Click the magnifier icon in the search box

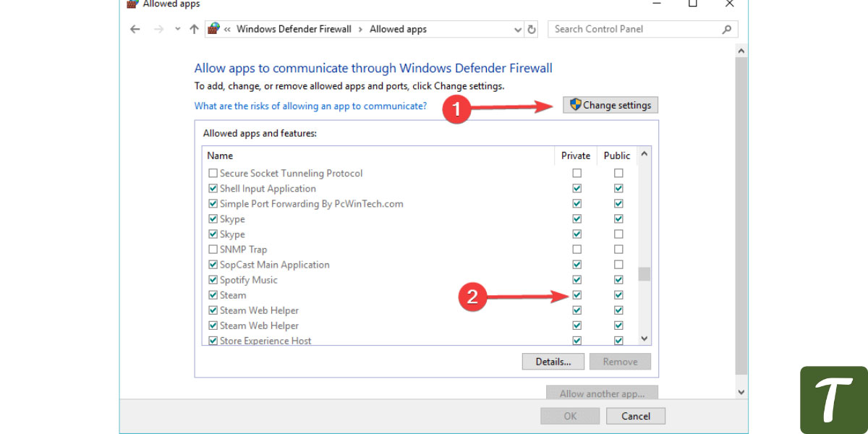(x=727, y=30)
